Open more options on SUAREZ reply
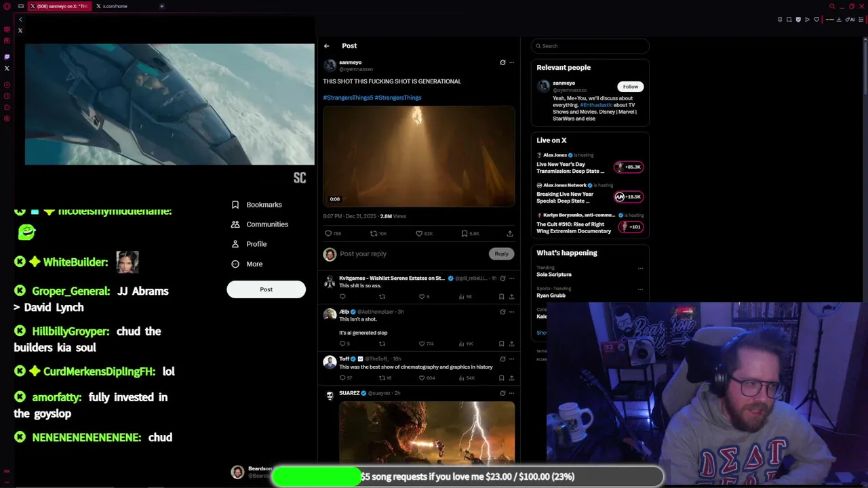This screenshot has width=868, height=488. tap(511, 393)
